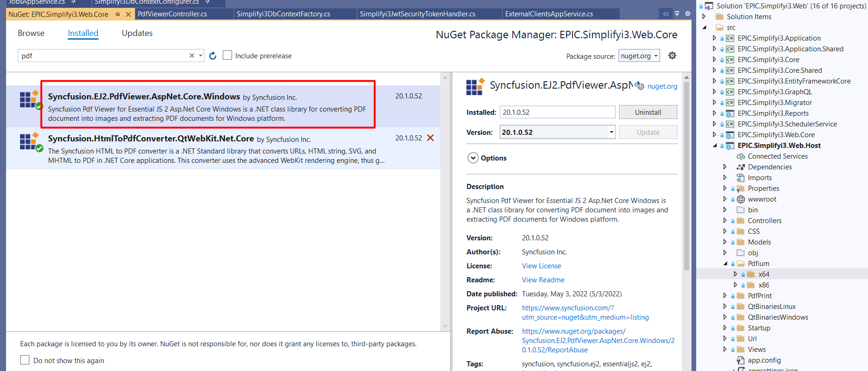Click x64 folder icon under Pdfium

(x=751, y=274)
